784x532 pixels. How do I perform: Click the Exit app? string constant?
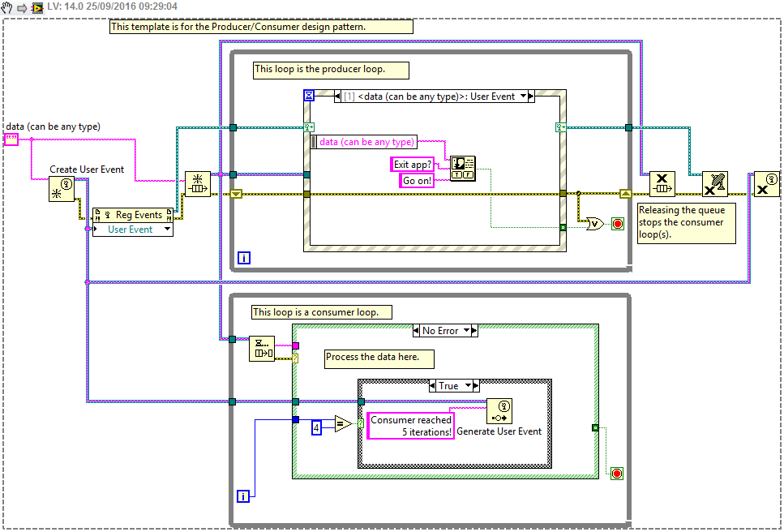click(412, 165)
